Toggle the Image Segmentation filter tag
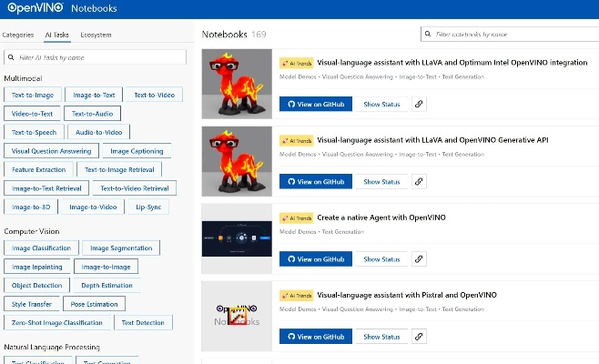The width and height of the screenshot is (599, 364). 121,248
